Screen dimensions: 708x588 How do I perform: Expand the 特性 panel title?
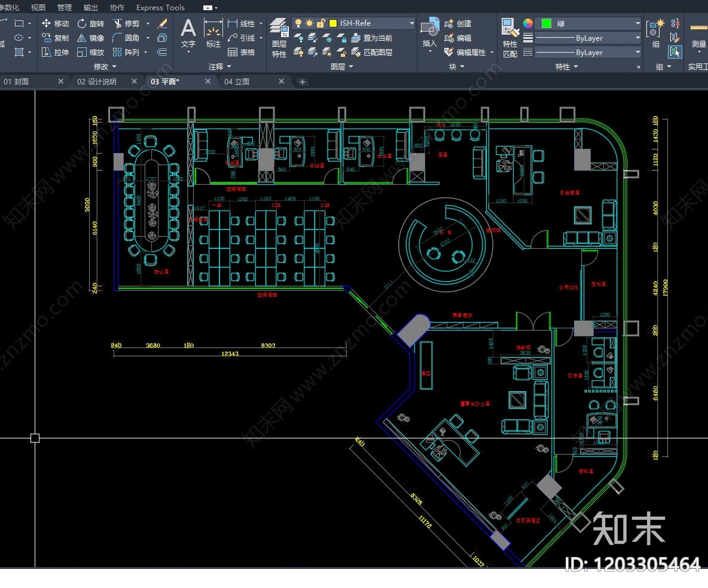(x=566, y=66)
